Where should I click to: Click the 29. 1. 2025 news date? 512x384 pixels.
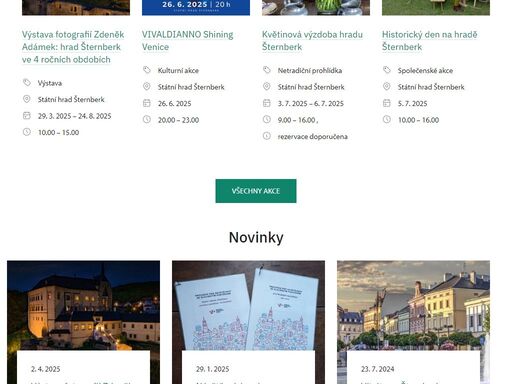(213, 369)
